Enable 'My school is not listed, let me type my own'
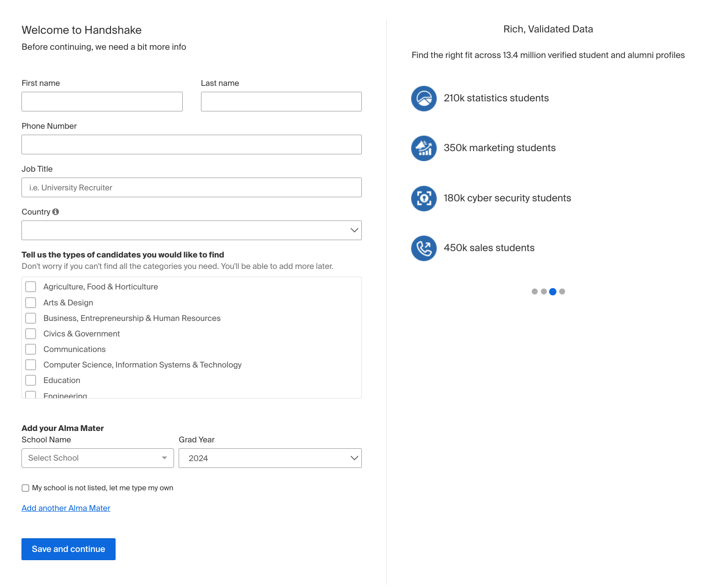 25,488
